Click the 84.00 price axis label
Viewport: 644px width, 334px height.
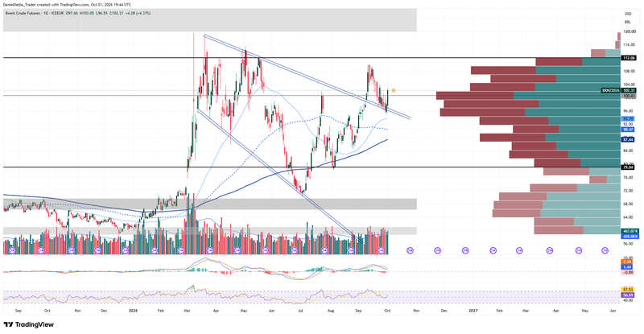(629, 151)
